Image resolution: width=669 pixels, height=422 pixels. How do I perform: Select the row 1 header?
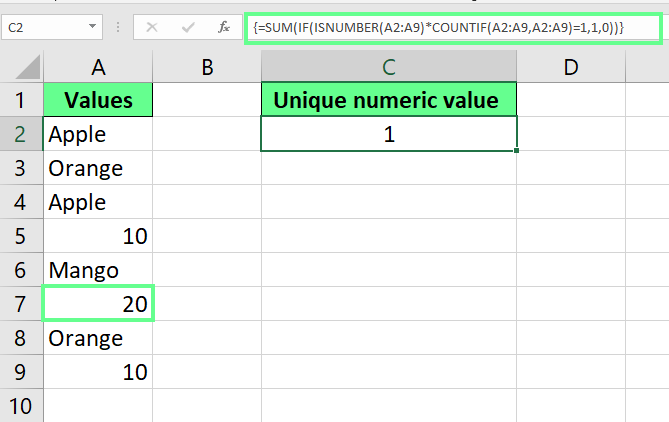tap(21, 101)
